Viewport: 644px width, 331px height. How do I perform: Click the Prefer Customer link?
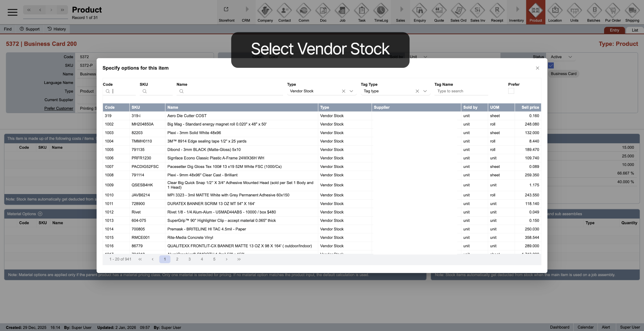click(59, 108)
